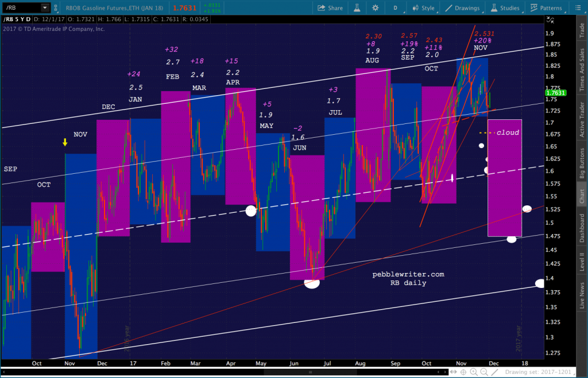588x378 pixels.
Task: Click the scroll left arrow on chart scrollbar
Action: 438,372
